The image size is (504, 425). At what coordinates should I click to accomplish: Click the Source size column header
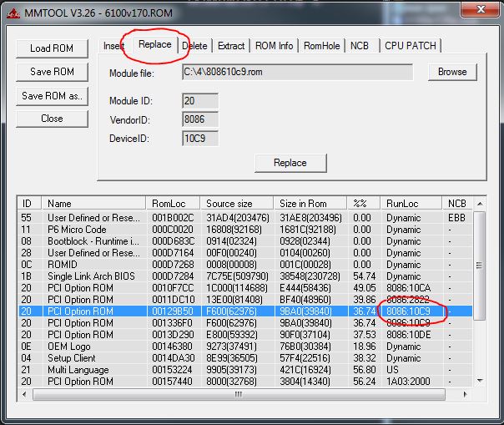pyautogui.click(x=237, y=204)
